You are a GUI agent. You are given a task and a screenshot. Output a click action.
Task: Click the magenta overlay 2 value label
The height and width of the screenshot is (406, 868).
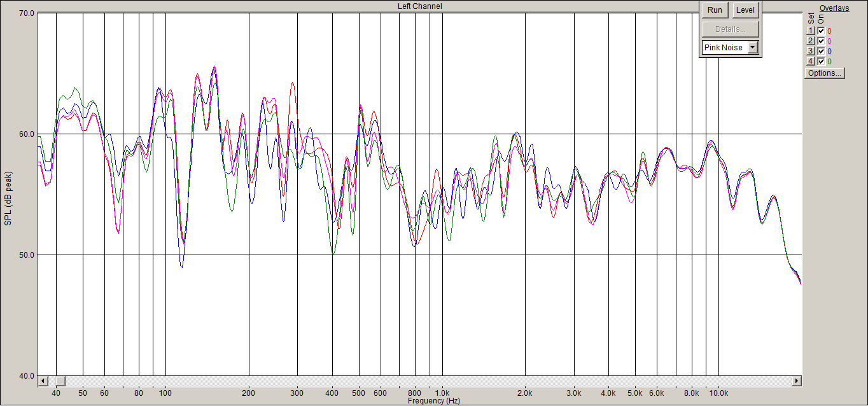(x=829, y=41)
